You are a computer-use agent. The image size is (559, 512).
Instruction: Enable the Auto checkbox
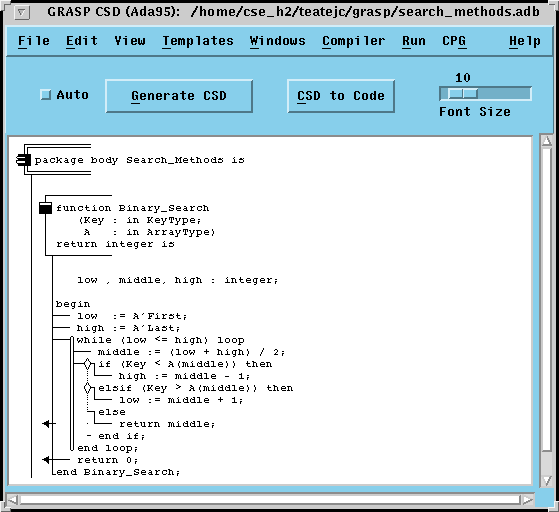[x=46, y=94]
